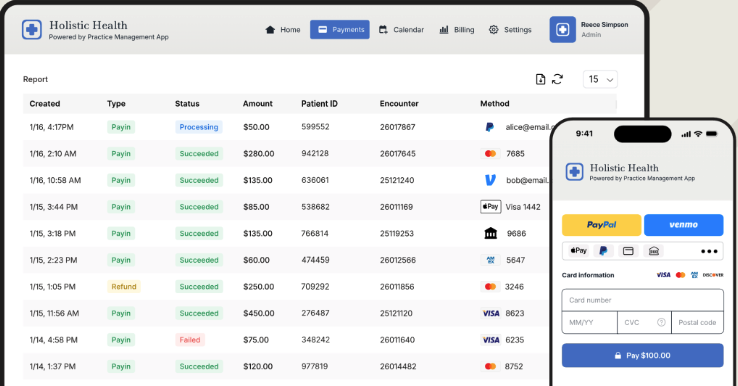The width and height of the screenshot is (738, 386).
Task: Click the PayPal icon in the alice@email row
Action: 489,127
